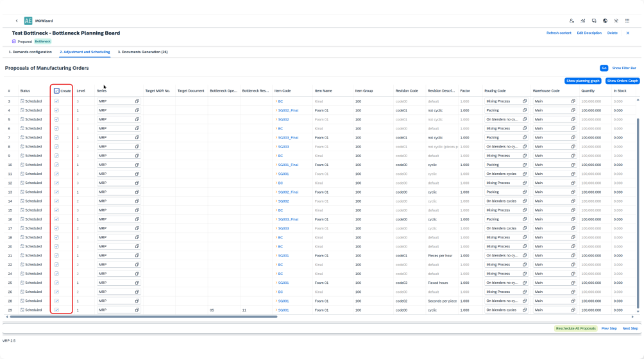The width and height of the screenshot is (644, 359).
Task: Click the Show planning graph button
Action: 583,81
